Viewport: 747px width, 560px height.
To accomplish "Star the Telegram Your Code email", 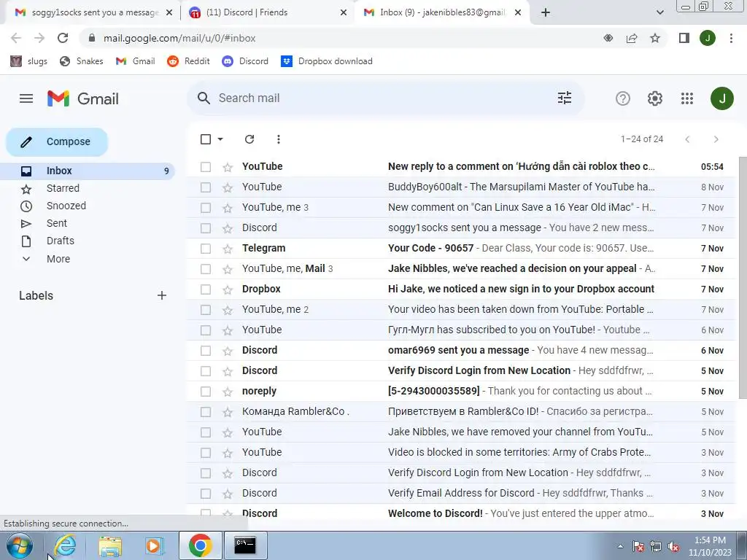I will [x=228, y=249].
